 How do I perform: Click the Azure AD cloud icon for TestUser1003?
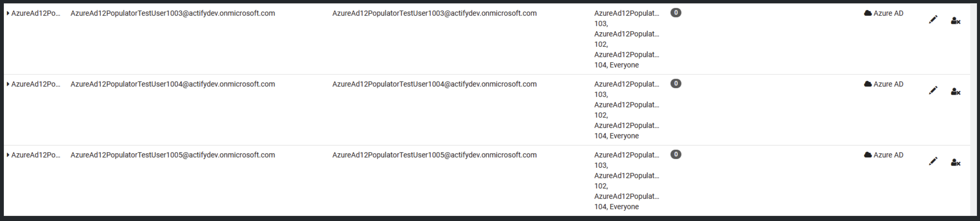[868, 13]
